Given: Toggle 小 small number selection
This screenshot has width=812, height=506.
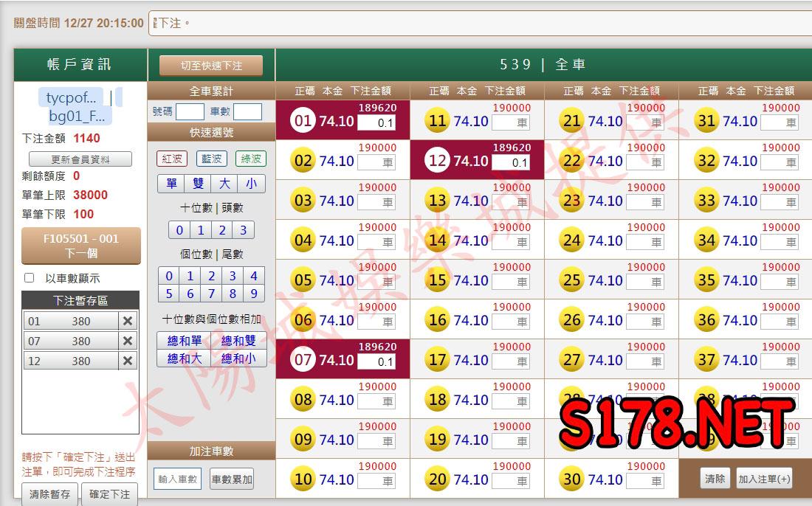Looking at the screenshot, I should (252, 184).
